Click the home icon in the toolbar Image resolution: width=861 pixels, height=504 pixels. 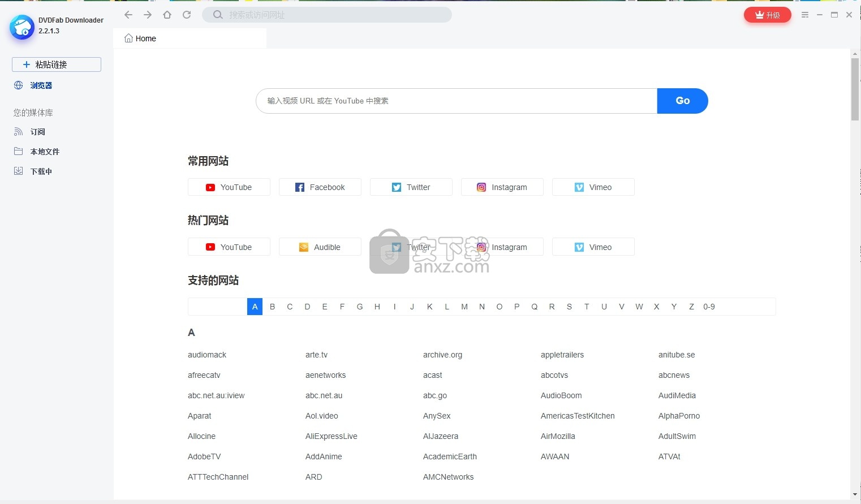tap(167, 15)
